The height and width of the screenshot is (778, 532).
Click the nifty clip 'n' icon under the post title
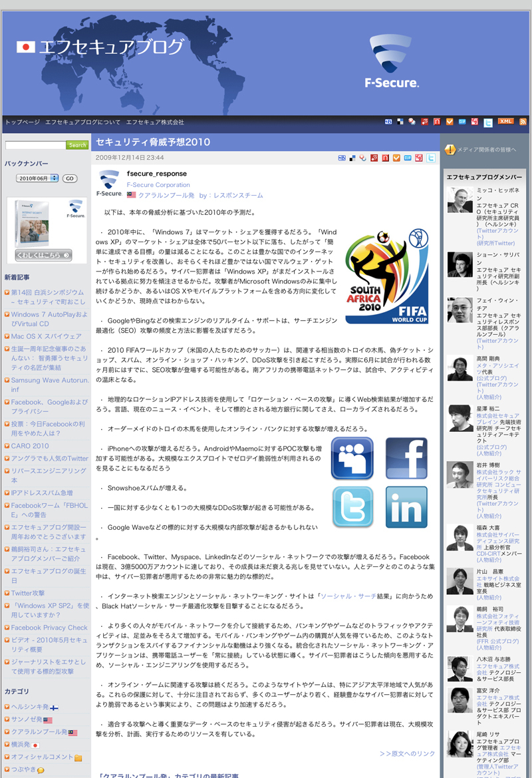[x=385, y=158]
